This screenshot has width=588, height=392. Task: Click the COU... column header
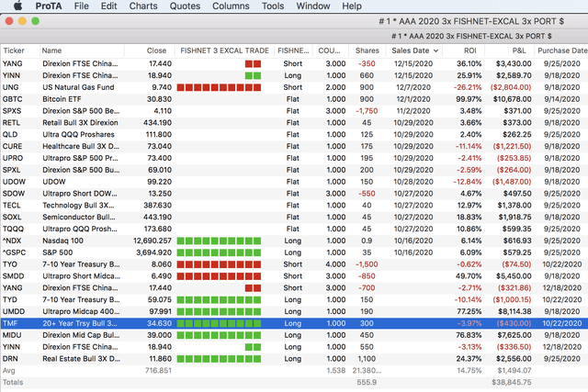pos(329,50)
